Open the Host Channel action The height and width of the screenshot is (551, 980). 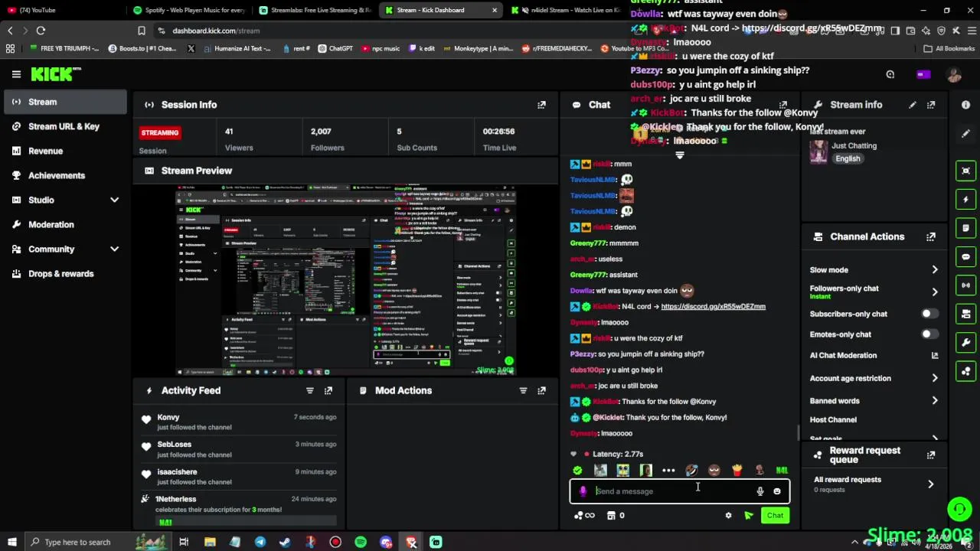833,420
